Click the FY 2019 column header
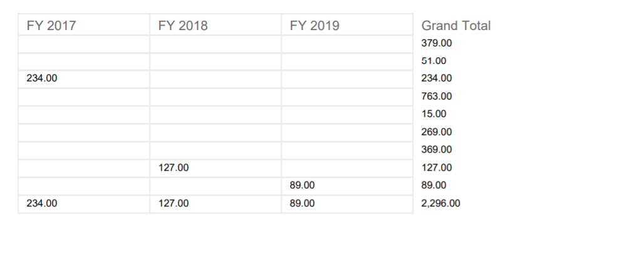The image size is (644, 279). [314, 26]
